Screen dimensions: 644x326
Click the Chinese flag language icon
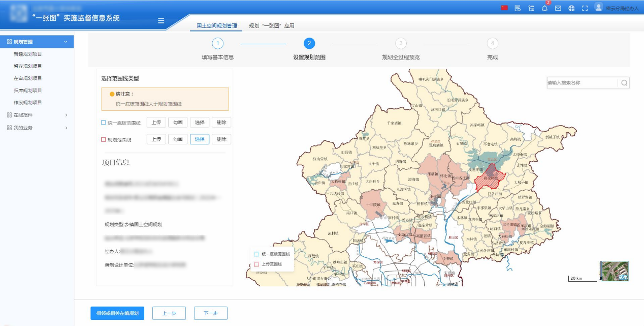point(504,8)
